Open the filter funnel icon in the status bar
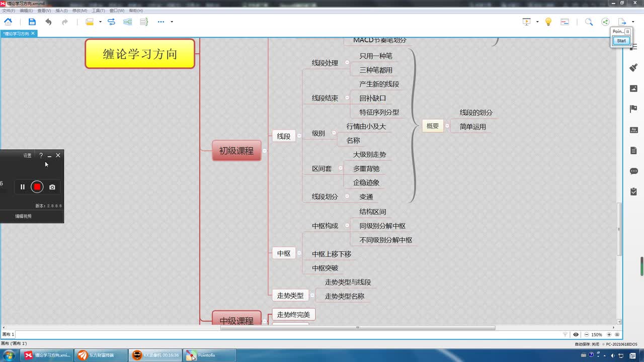This screenshot has height=362, width=644. (x=565, y=334)
